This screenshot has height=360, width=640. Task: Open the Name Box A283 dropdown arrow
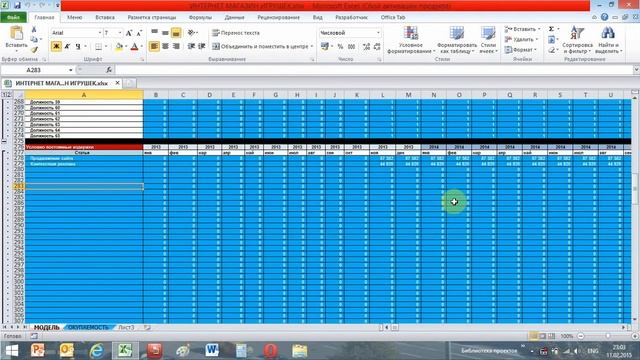pos(71,70)
